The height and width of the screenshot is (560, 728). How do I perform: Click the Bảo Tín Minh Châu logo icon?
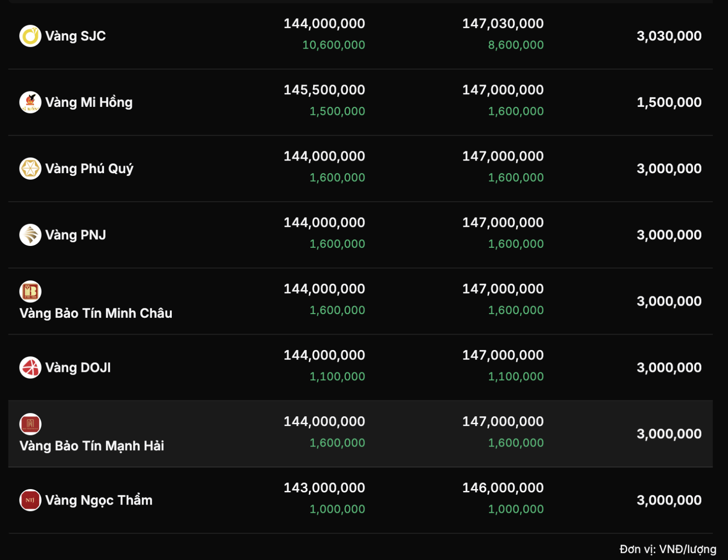pyautogui.click(x=30, y=292)
